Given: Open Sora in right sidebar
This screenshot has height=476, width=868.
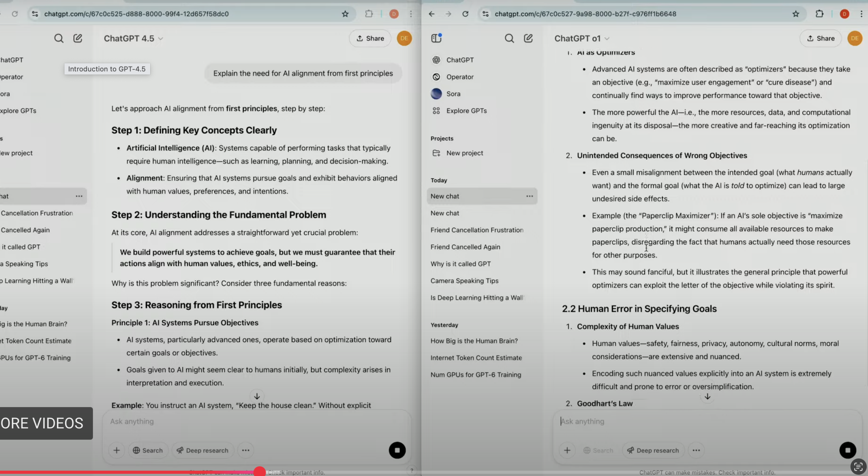Looking at the screenshot, I should coord(482,94).
